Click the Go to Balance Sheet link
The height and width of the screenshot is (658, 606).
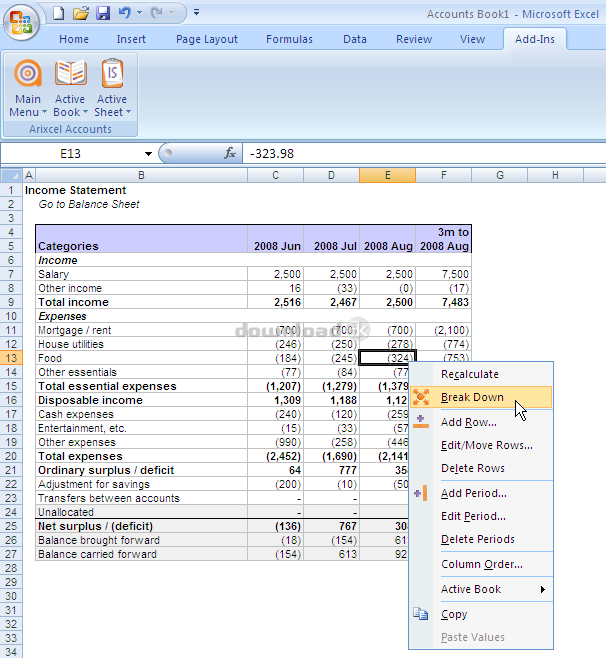(x=89, y=204)
